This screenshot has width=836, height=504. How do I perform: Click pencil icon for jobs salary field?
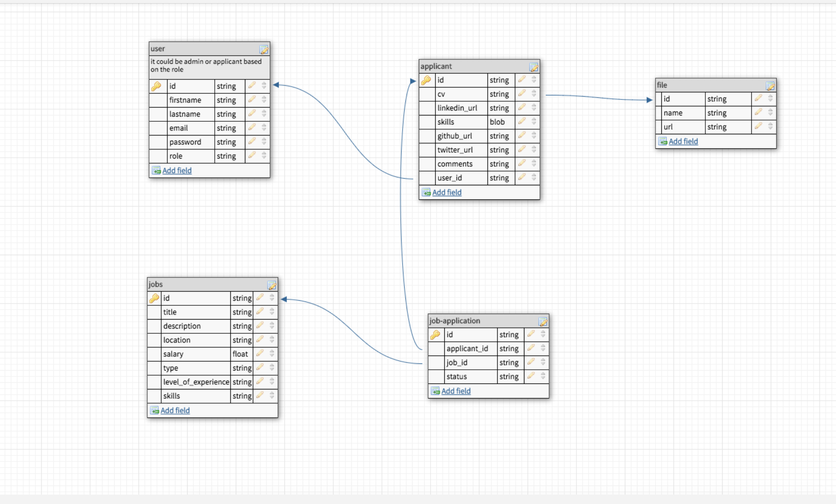pos(260,353)
